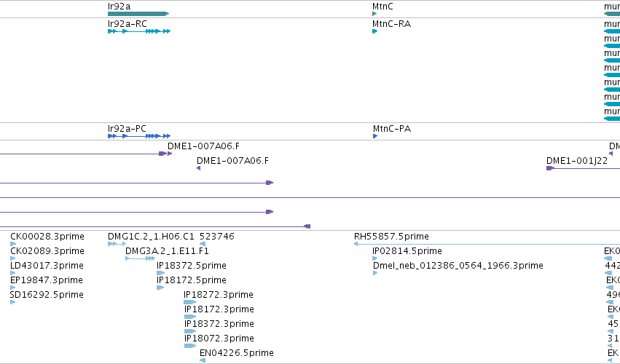Screen dimensions: 620x364
Task: Select the EN04226.5prime label
Action: (237, 353)
